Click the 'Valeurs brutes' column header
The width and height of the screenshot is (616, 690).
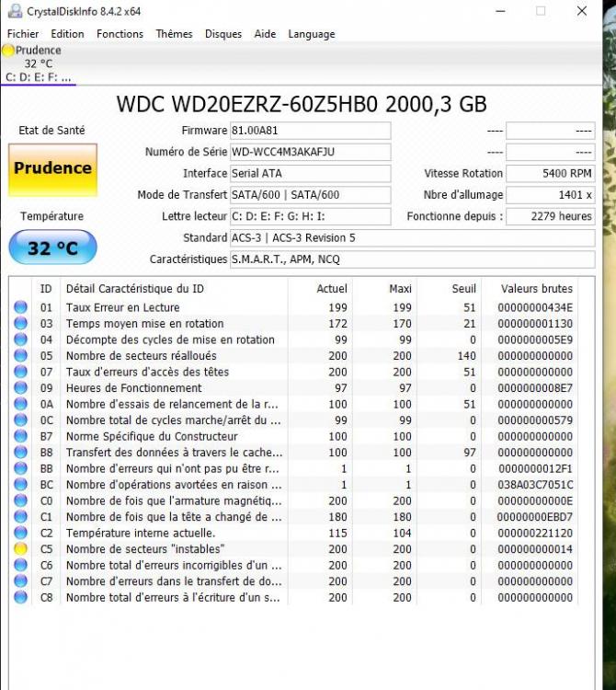(x=537, y=289)
